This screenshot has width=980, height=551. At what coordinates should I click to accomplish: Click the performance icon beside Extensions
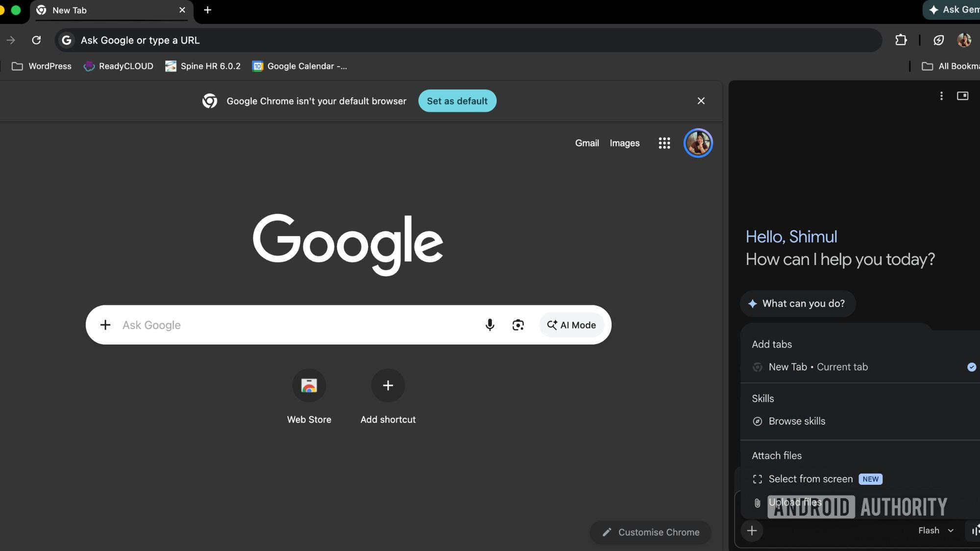(x=938, y=40)
